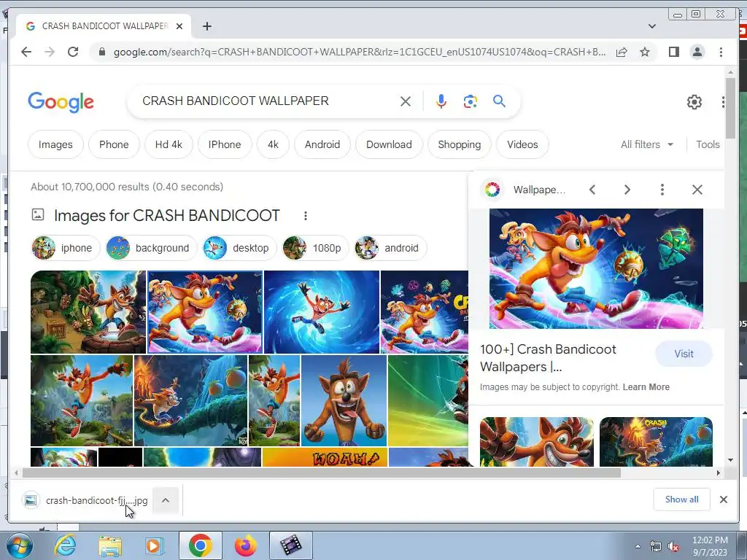Open the 100+ Crash Bandicoot Wallpapers link
The height and width of the screenshot is (560, 747).
[x=548, y=358]
